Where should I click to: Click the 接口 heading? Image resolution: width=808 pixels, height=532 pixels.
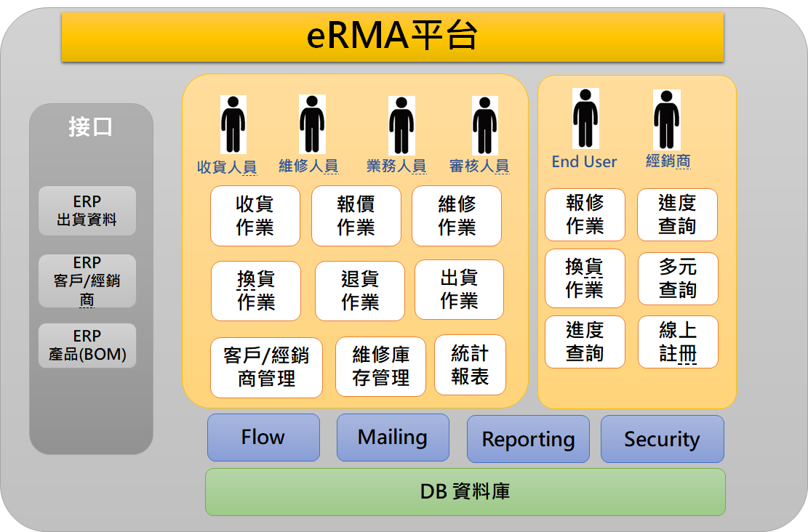click(91, 126)
